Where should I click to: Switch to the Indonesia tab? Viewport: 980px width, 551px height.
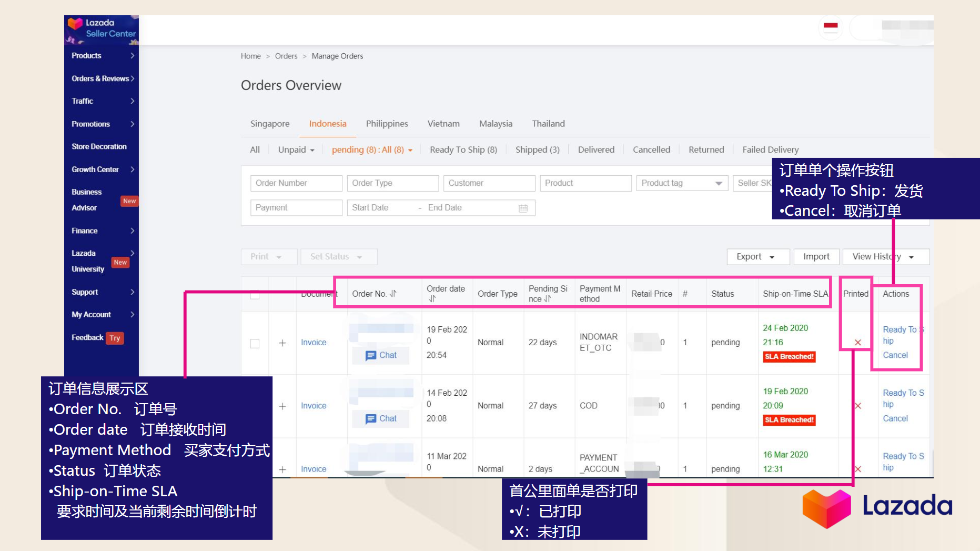pos(328,124)
